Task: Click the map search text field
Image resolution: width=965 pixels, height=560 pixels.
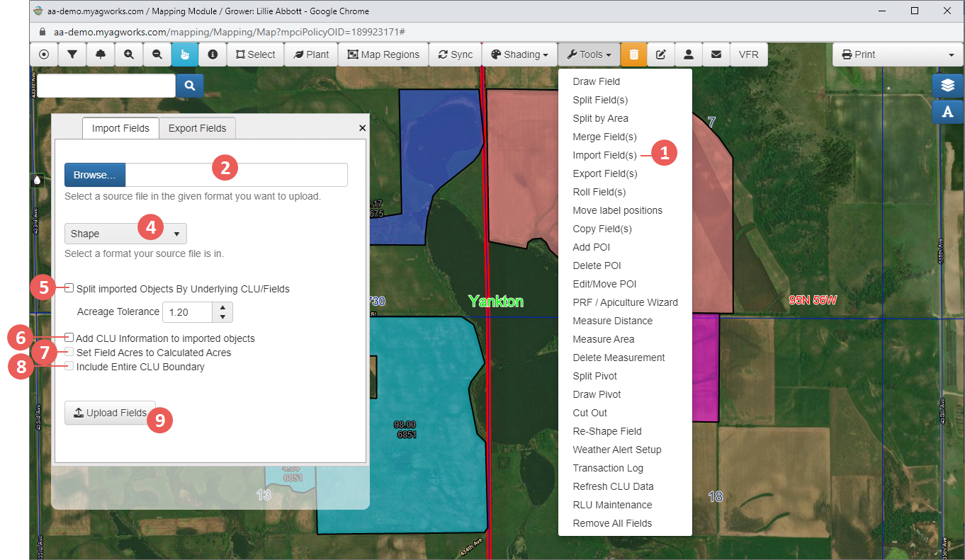Action: pos(106,86)
